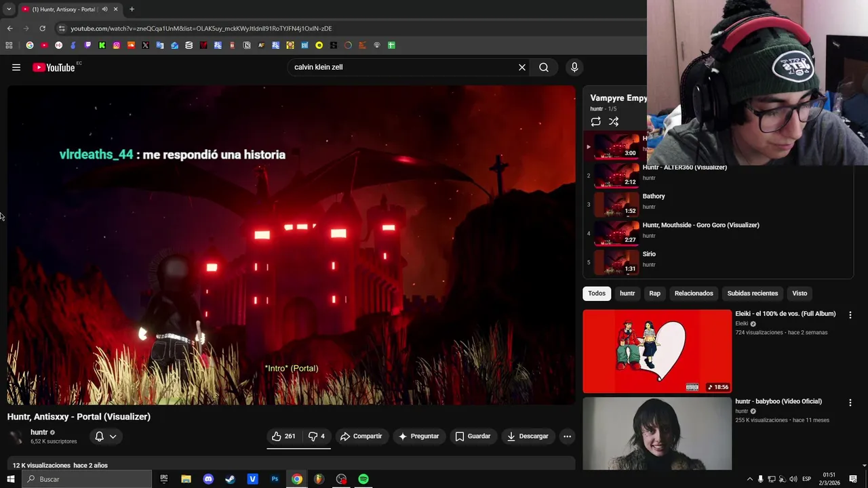Click the Windows taskbar Buscar search box
This screenshot has height=488, width=868.
click(x=86, y=479)
